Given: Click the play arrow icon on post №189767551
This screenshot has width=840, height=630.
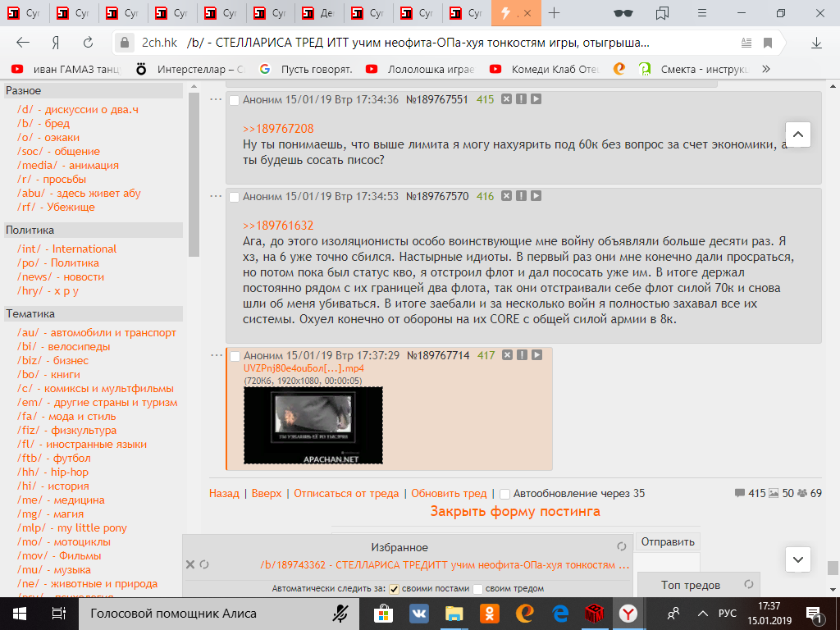Looking at the screenshot, I should (x=536, y=99).
